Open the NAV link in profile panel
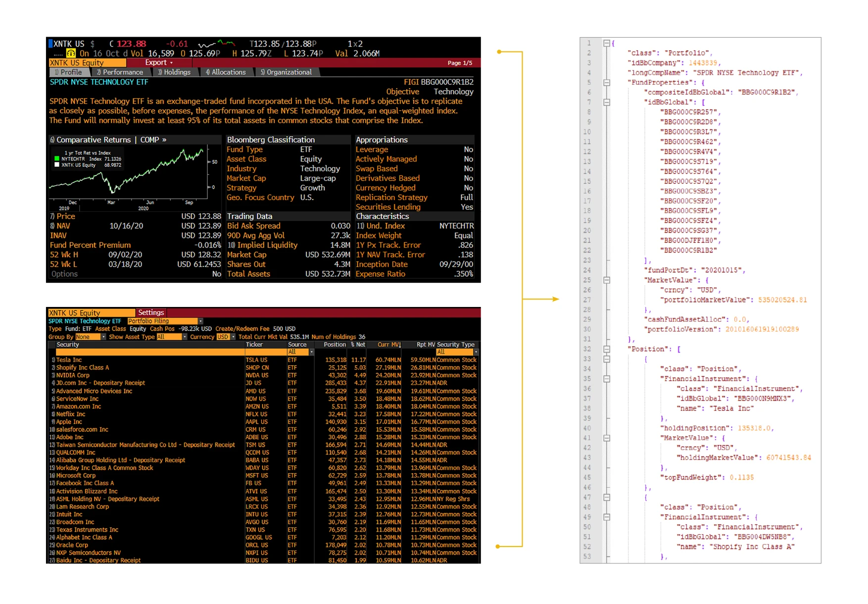868x604 pixels. pyautogui.click(x=60, y=226)
